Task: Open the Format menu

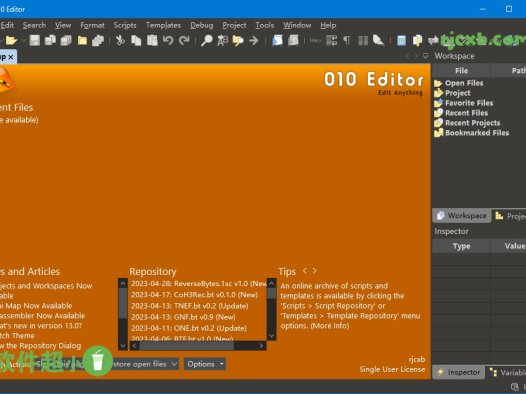Action: pos(92,25)
